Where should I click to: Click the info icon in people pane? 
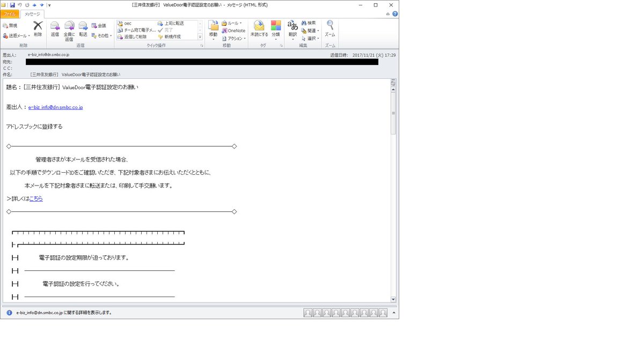9,313
